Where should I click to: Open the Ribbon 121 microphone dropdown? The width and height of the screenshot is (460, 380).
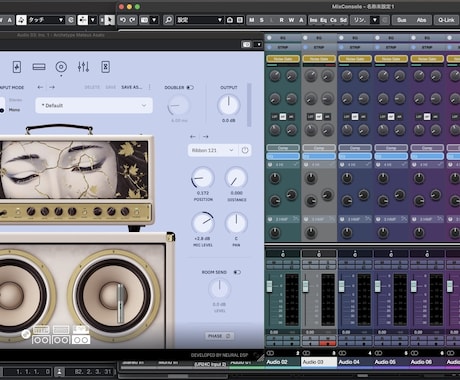pos(213,150)
